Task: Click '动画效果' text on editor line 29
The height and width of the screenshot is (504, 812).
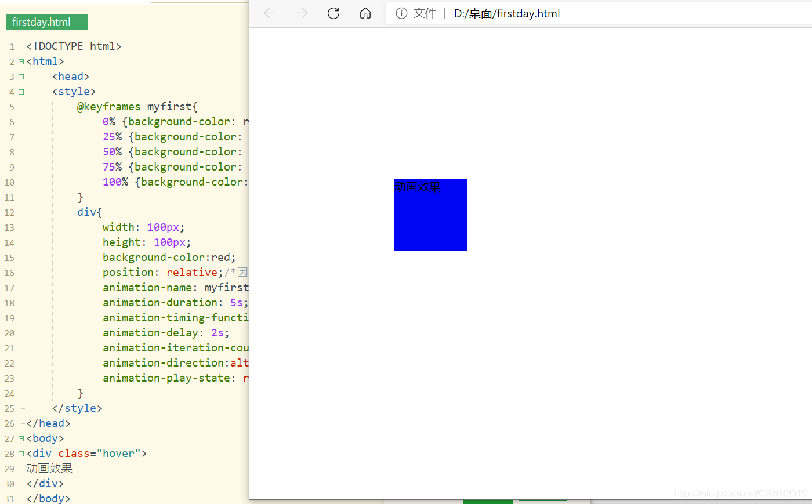Action: click(x=49, y=469)
